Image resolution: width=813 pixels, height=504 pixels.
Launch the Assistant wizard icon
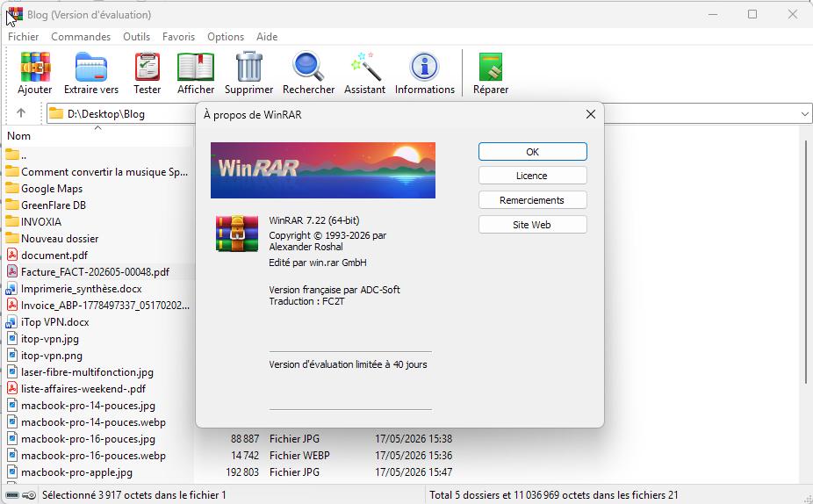click(365, 67)
